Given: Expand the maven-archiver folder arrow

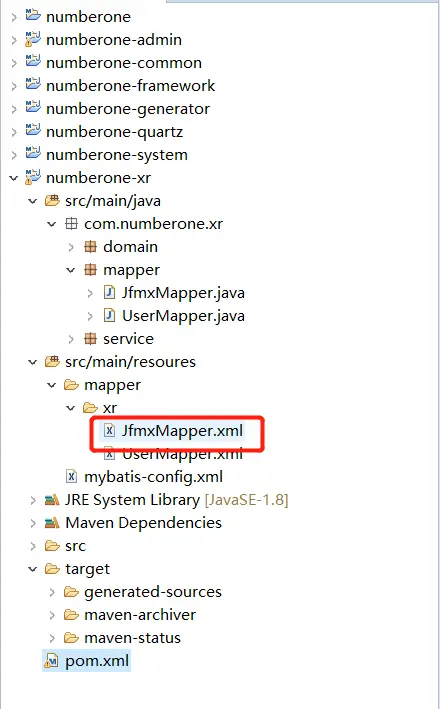Looking at the screenshot, I should click(x=52, y=615).
